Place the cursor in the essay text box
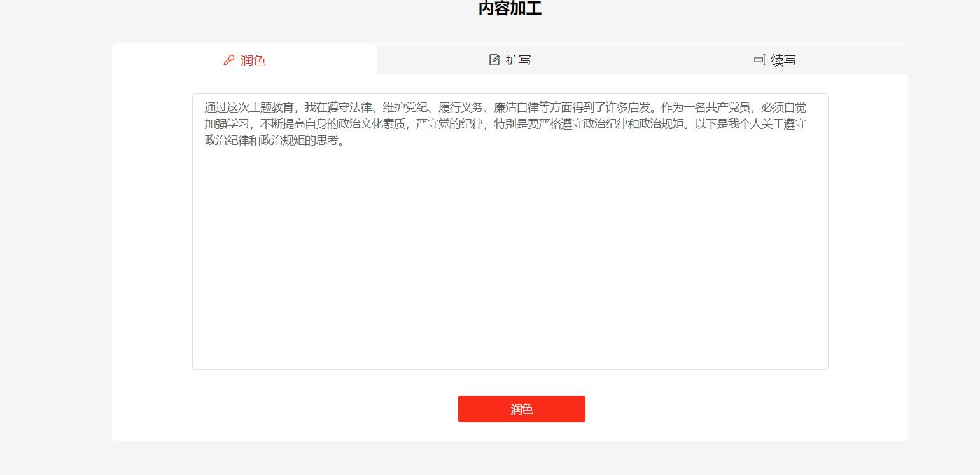 pyautogui.click(x=509, y=229)
